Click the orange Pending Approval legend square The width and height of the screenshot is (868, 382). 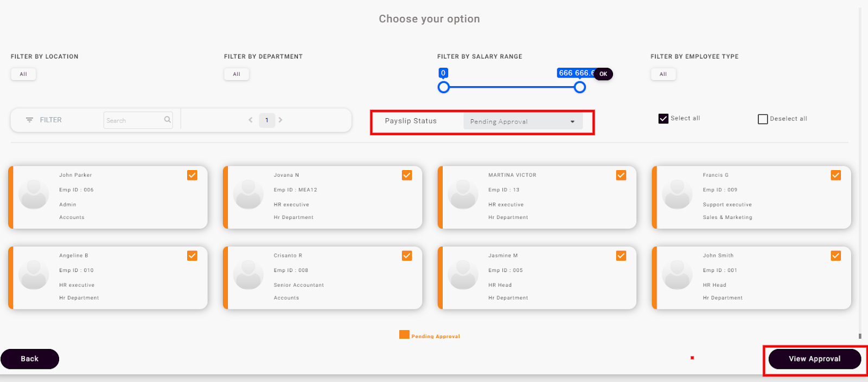[x=404, y=335]
